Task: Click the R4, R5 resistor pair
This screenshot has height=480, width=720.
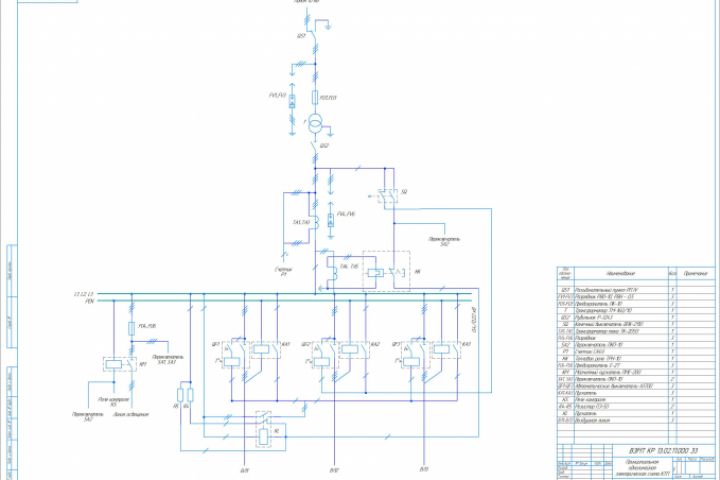Action: [185, 395]
